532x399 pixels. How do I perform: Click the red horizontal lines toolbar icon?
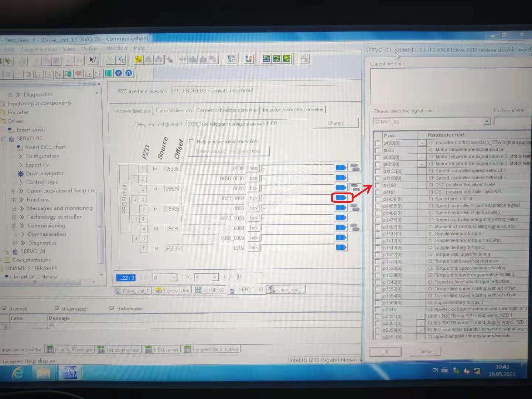pyautogui.click(x=79, y=74)
